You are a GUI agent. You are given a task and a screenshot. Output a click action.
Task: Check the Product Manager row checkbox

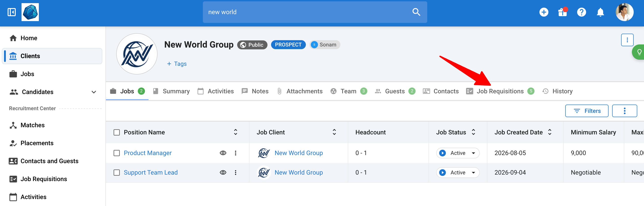coord(117,153)
